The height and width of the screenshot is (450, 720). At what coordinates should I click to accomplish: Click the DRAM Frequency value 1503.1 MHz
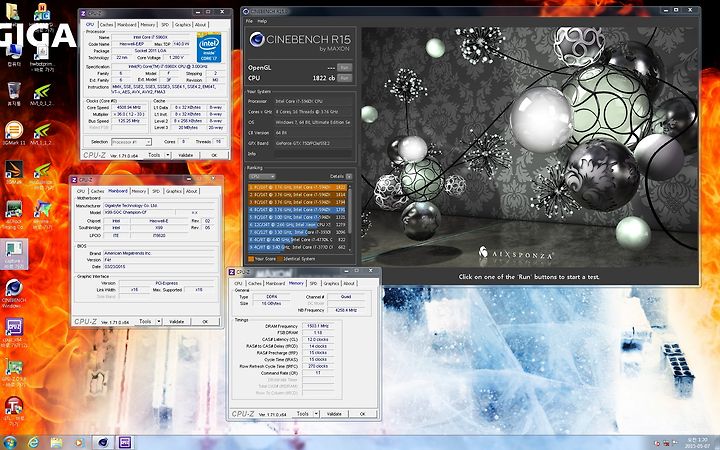(x=318, y=326)
